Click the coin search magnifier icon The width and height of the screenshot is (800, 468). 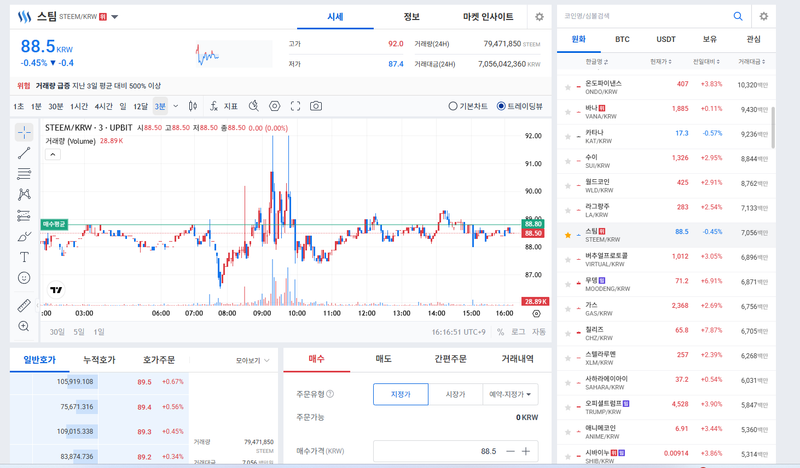738,16
